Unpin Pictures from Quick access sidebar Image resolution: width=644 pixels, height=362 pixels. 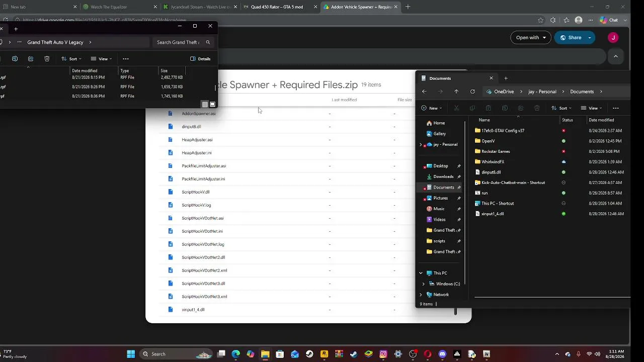[459, 198]
